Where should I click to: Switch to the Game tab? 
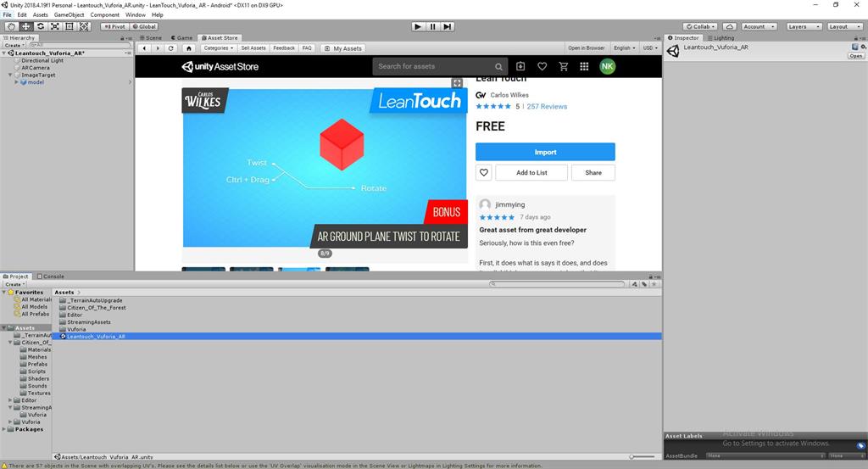click(x=181, y=37)
